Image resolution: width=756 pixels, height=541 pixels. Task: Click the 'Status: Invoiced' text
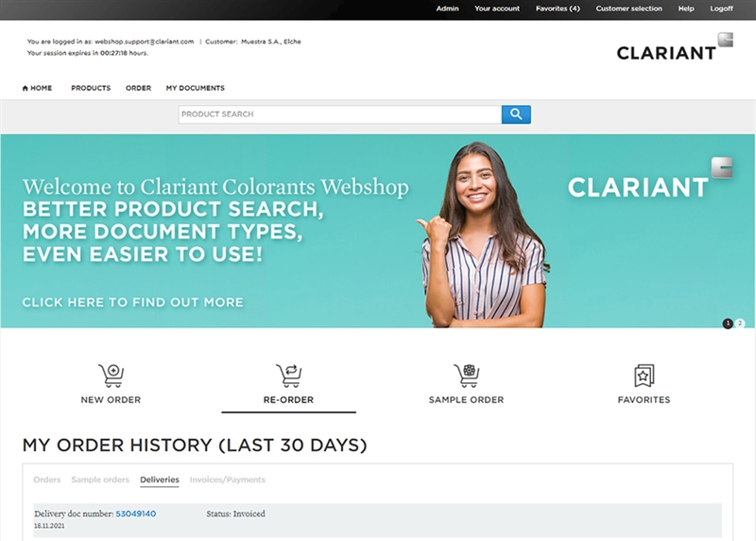pyautogui.click(x=235, y=514)
